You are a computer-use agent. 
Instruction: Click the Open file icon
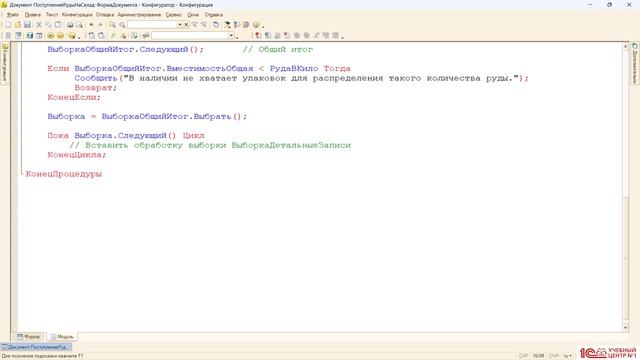pos(18,25)
